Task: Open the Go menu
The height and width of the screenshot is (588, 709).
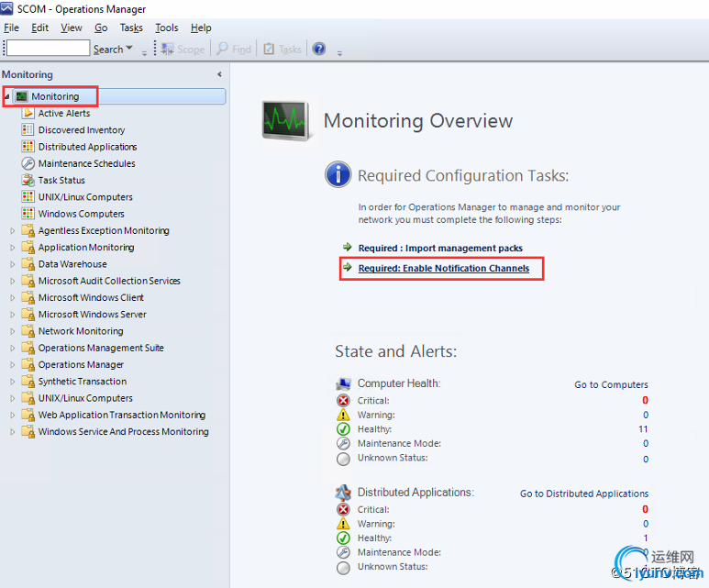Action: coord(101,28)
